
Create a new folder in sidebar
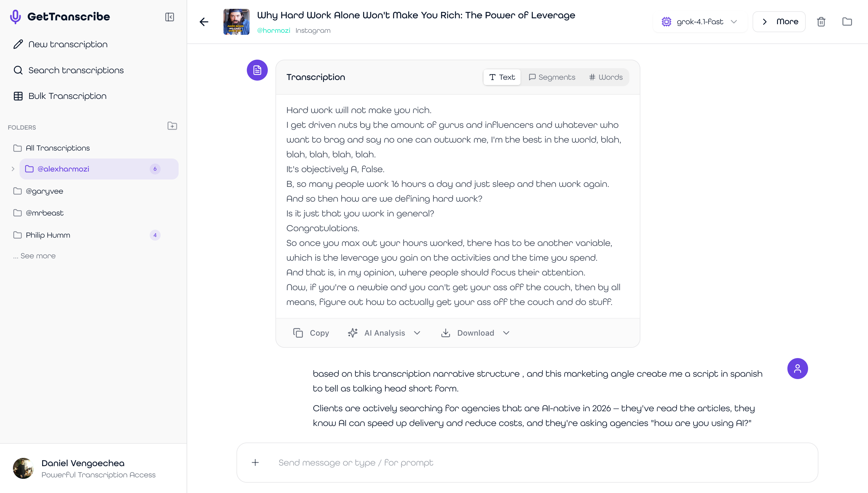172,126
